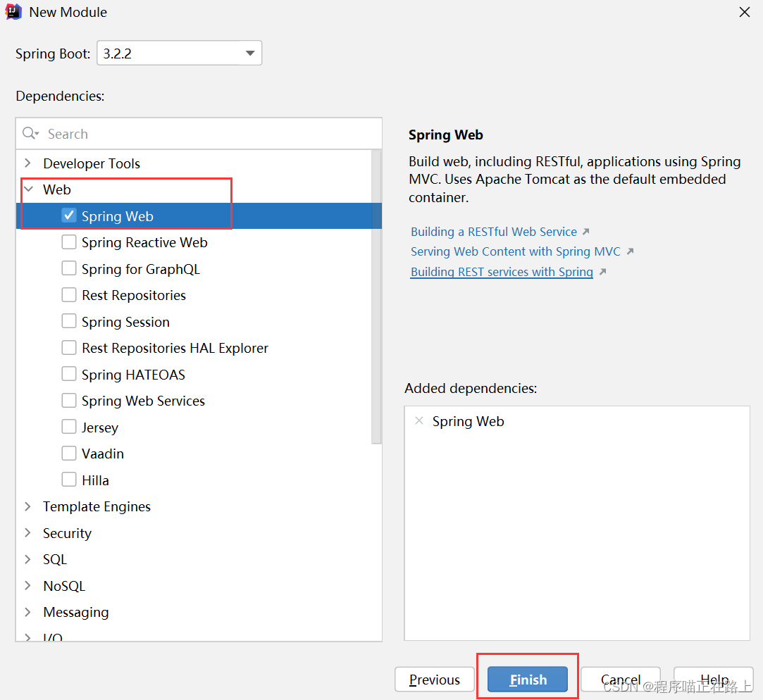This screenshot has height=700, width=763.
Task: Click the IntelliJ IDEA logo icon
Action: click(13, 12)
